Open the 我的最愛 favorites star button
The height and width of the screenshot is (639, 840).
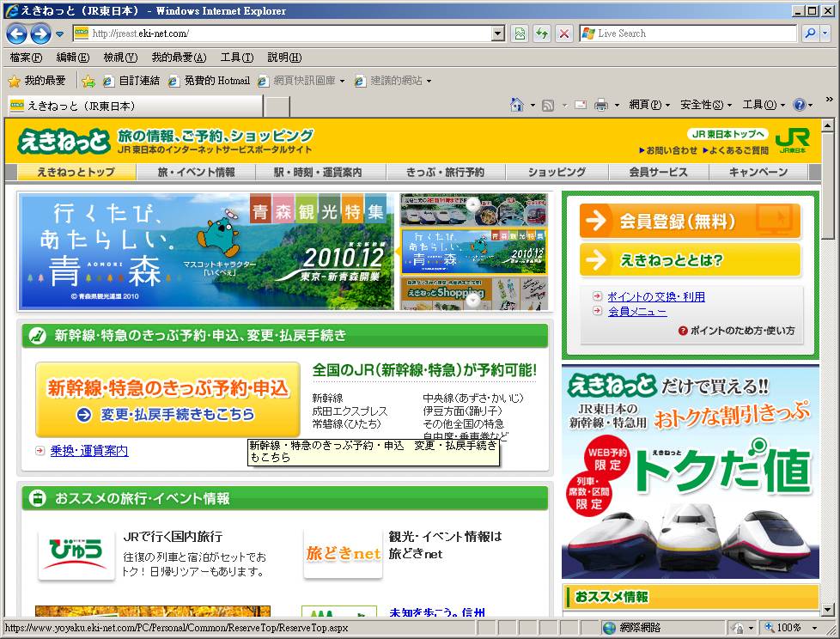click(37, 81)
